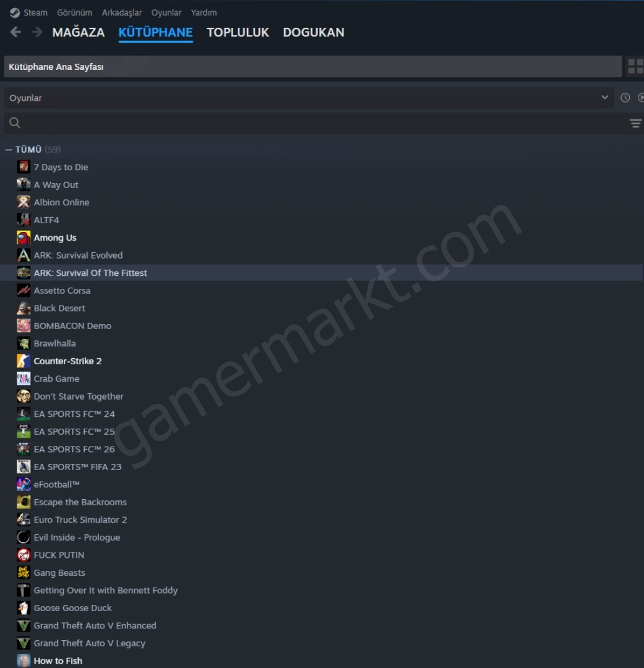Click the forward navigation arrow

click(37, 32)
